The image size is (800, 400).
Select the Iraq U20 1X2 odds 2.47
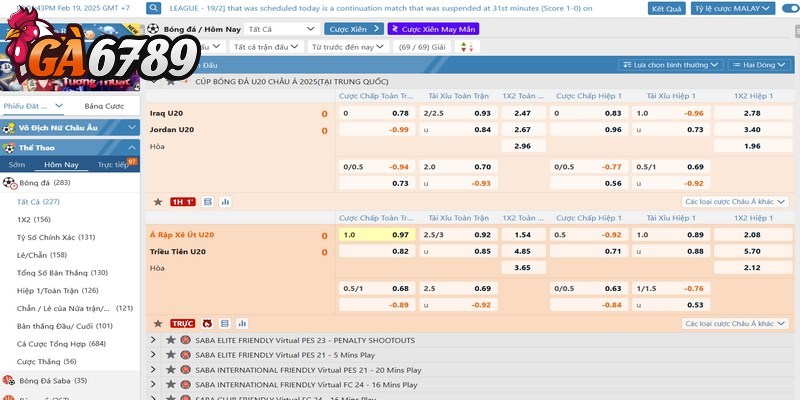(x=523, y=113)
